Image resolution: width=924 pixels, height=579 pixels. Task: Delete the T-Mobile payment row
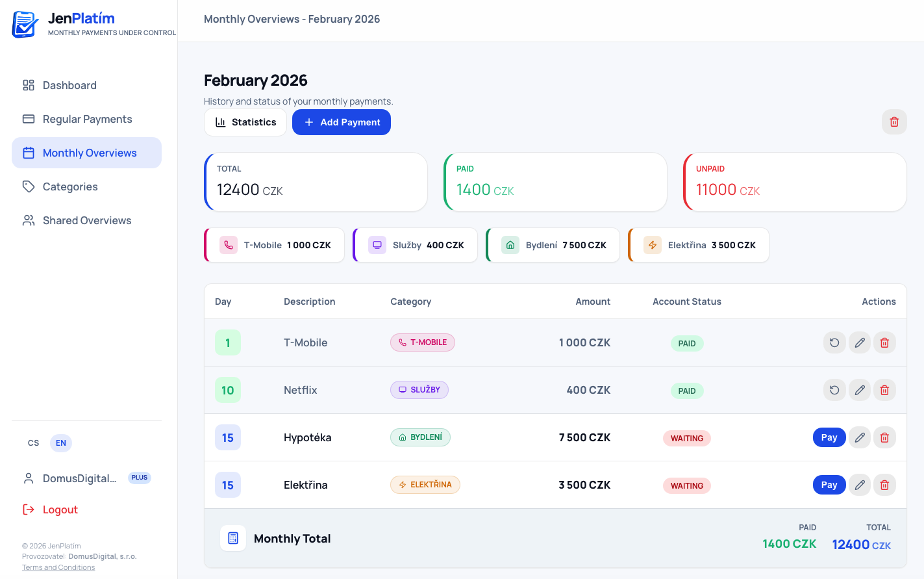pyautogui.click(x=884, y=342)
